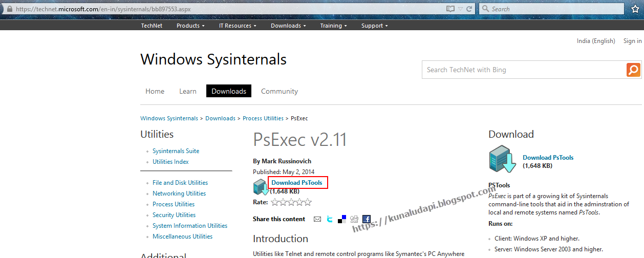Reload the page with the refresh icon
Viewport: 644px width, 258px height.
coord(470,9)
